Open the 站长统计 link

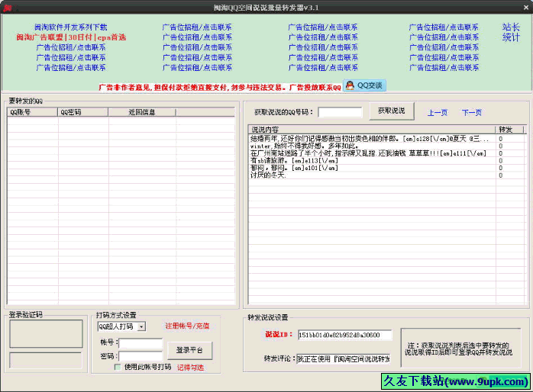(x=511, y=32)
